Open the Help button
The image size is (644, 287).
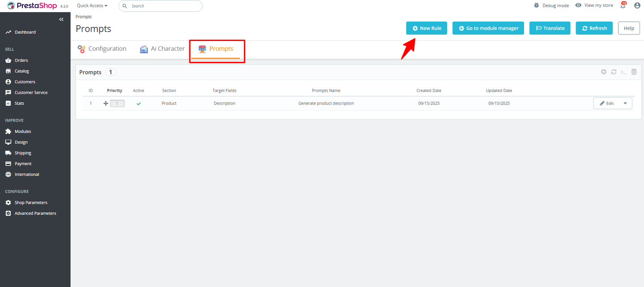pos(629,28)
